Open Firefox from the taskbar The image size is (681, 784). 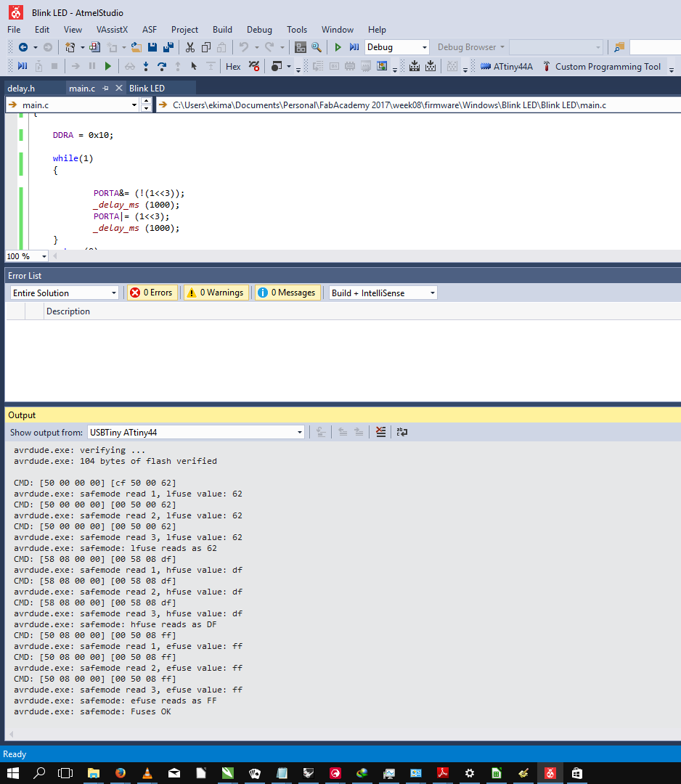coord(120,773)
